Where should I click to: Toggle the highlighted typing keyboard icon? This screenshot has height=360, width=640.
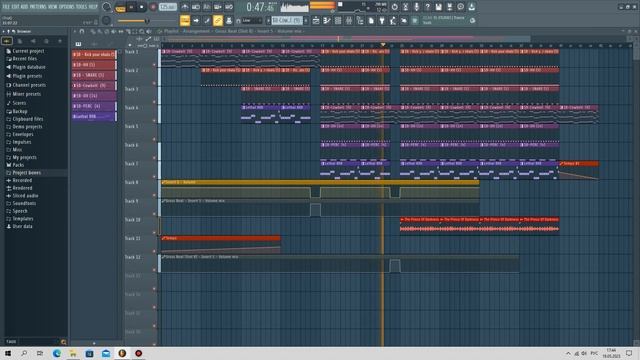tap(185, 20)
